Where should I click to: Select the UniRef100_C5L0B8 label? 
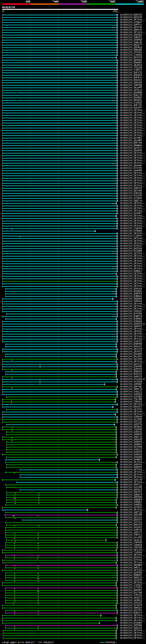[131, 399]
